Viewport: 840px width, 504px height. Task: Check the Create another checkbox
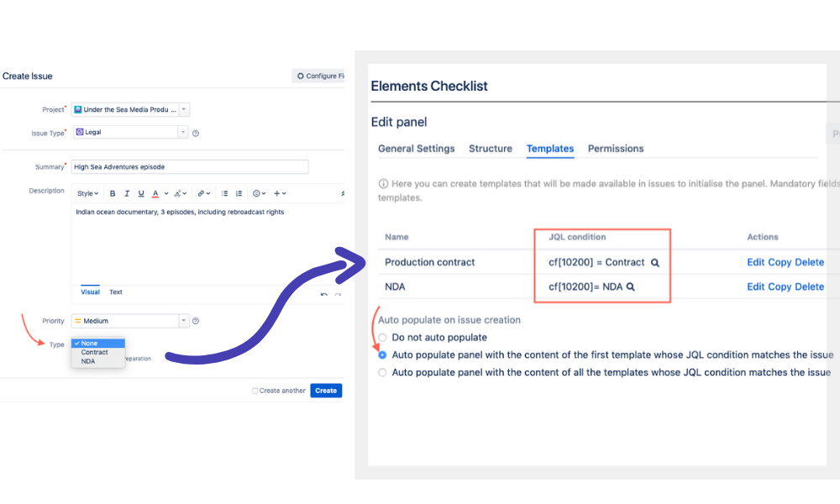[255, 391]
